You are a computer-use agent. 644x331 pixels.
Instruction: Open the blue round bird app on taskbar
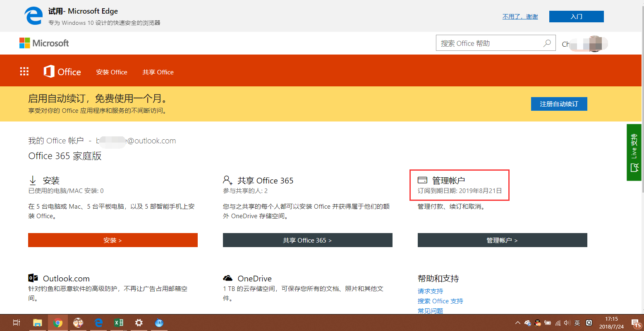pyautogui.click(x=159, y=323)
